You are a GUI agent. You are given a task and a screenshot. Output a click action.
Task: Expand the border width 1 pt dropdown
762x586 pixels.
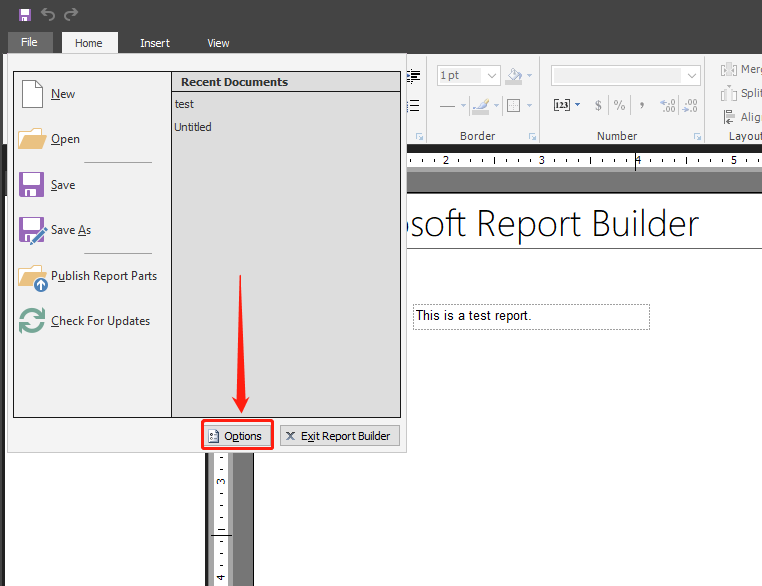(x=492, y=76)
